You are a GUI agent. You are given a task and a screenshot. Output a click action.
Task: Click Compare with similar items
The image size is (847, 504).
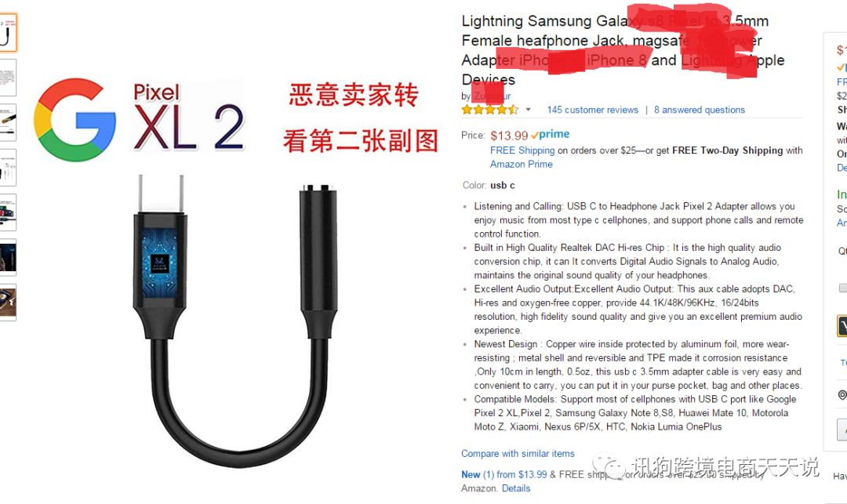pyautogui.click(x=518, y=454)
